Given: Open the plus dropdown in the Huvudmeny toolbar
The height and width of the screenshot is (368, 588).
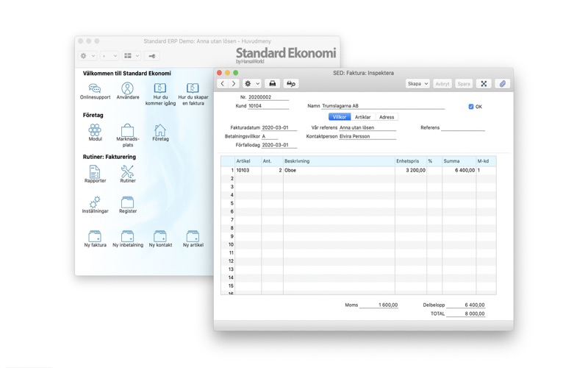Looking at the screenshot, I should [110, 56].
